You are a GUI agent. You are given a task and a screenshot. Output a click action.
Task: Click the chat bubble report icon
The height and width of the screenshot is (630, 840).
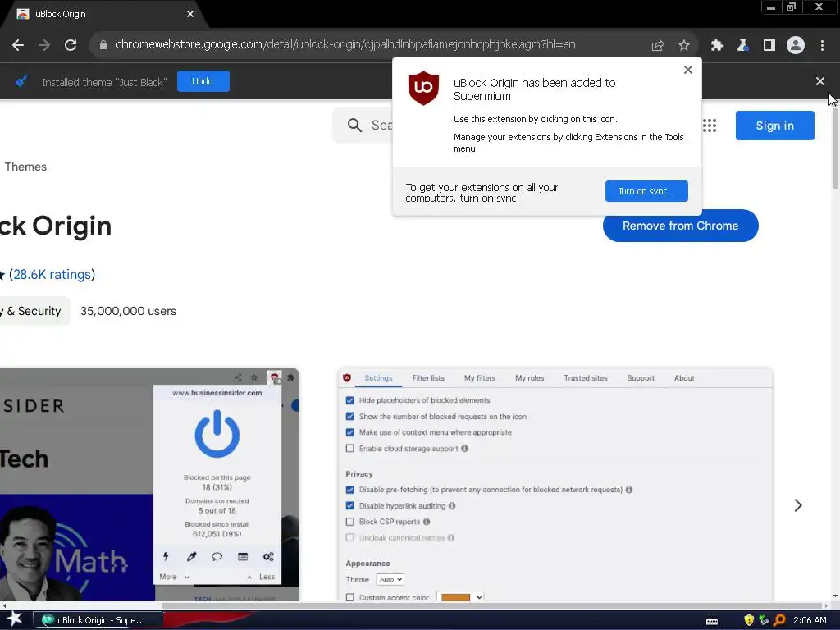[217, 557]
